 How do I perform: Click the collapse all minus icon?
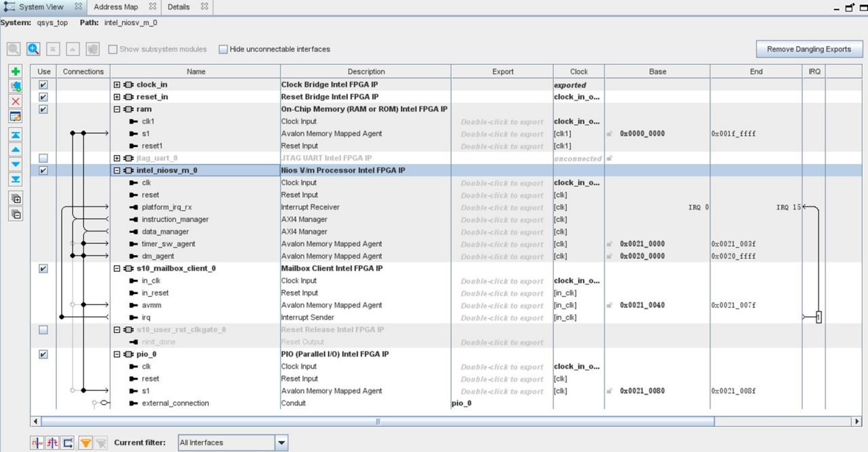16,214
